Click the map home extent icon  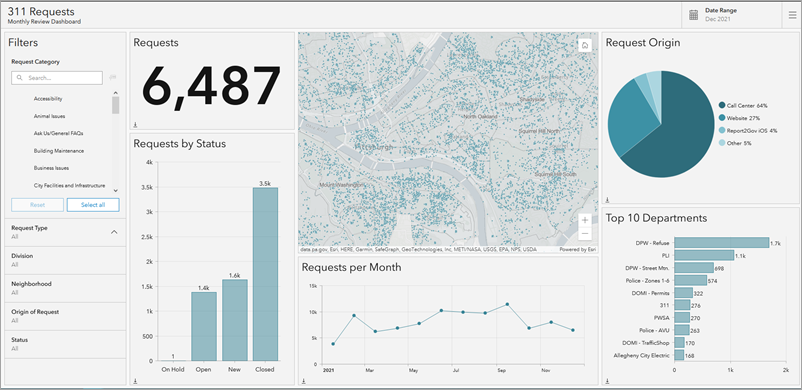point(585,46)
